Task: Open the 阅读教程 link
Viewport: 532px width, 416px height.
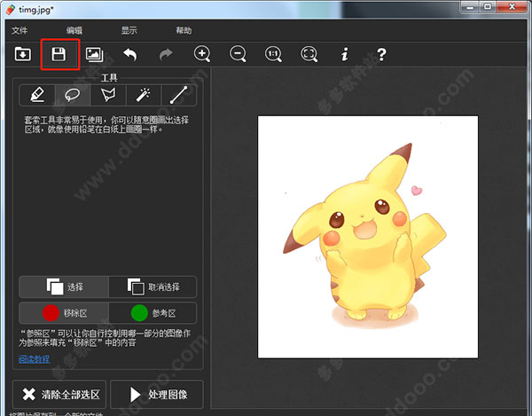Action: [x=35, y=359]
